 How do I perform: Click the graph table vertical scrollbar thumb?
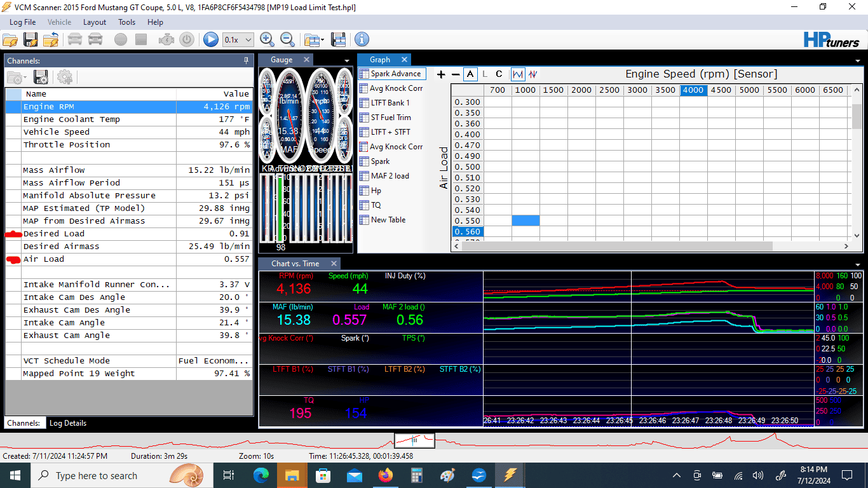(857, 116)
